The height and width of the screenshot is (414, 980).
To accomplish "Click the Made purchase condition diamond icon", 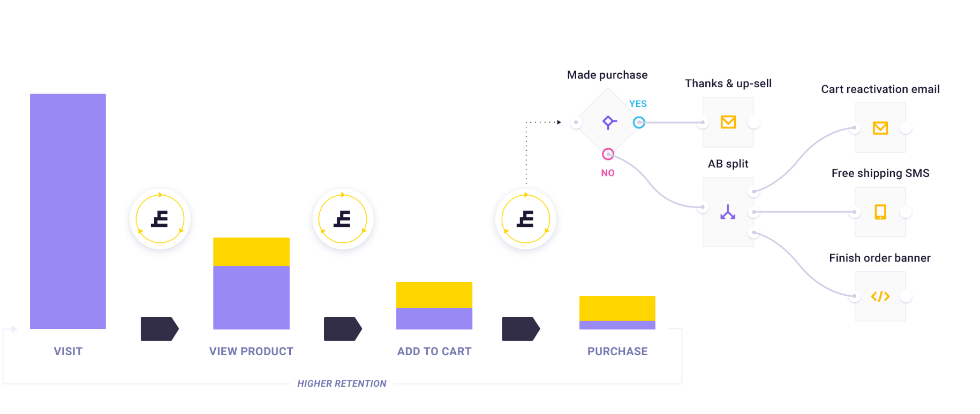I will (609, 122).
